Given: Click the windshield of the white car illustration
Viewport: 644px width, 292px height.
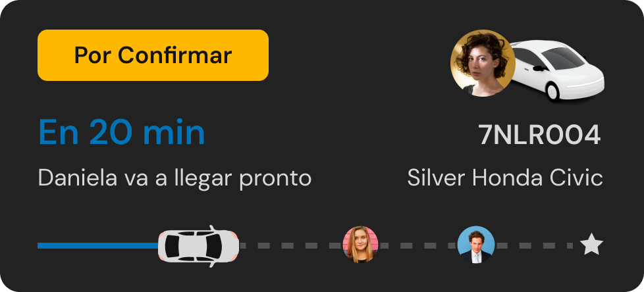Looking at the screenshot, I should coord(562,59).
